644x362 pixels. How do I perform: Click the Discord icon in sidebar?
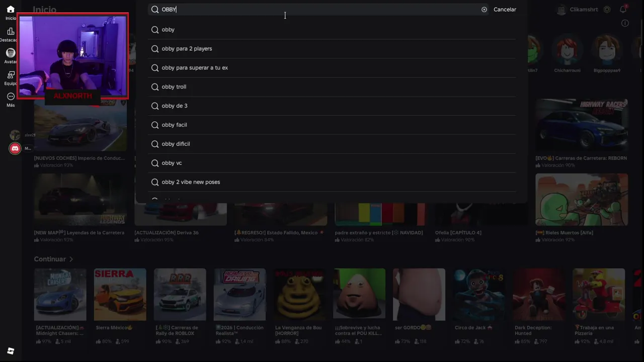tap(15, 148)
